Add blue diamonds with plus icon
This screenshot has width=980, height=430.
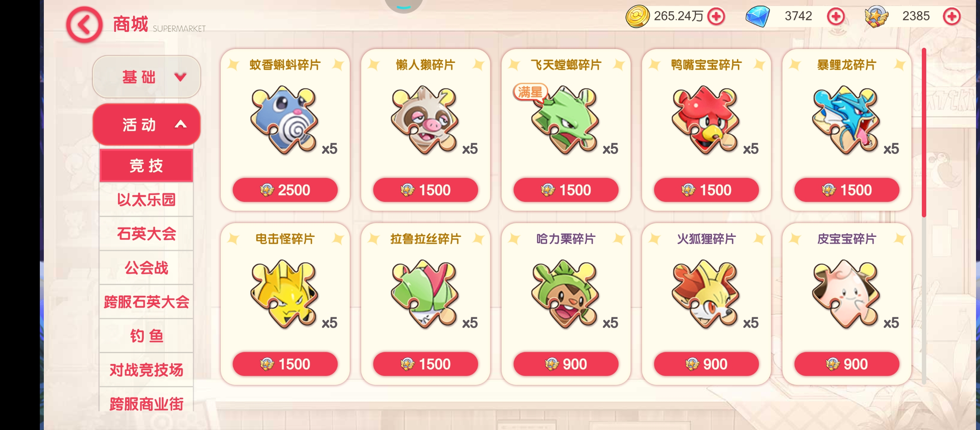point(835,17)
